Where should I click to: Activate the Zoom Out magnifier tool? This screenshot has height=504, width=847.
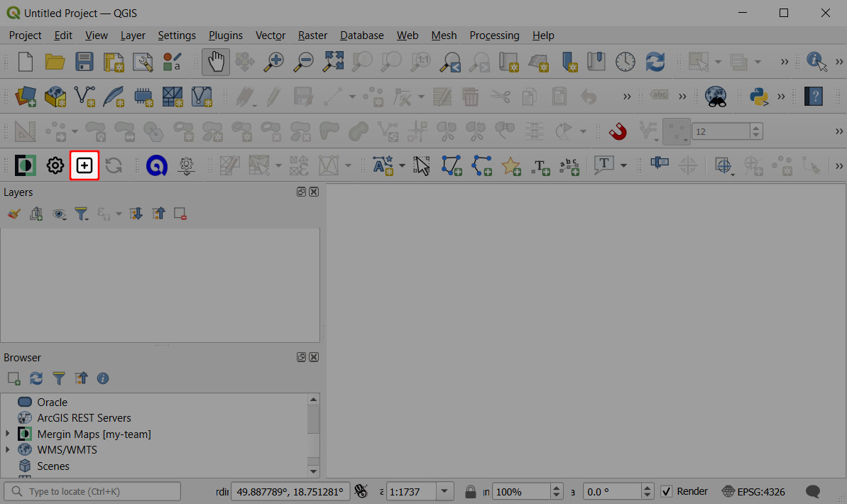303,62
